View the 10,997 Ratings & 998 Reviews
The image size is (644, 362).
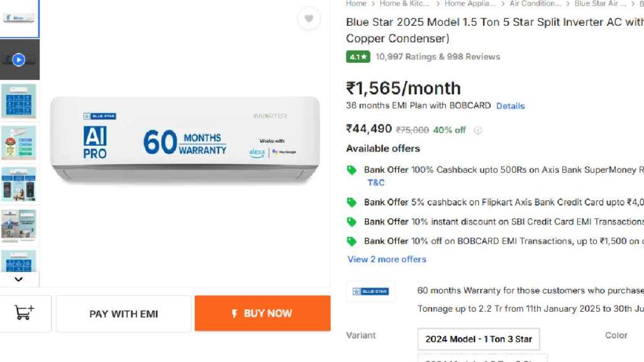tap(438, 57)
